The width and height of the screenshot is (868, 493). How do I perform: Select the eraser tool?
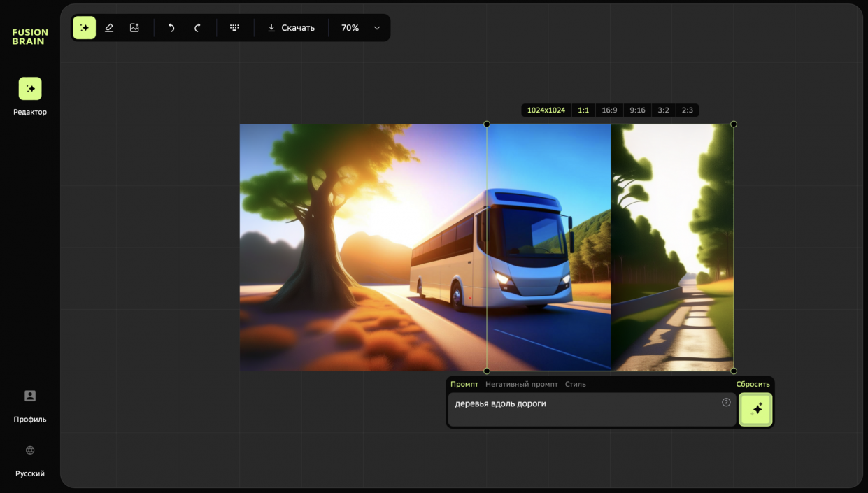[109, 28]
